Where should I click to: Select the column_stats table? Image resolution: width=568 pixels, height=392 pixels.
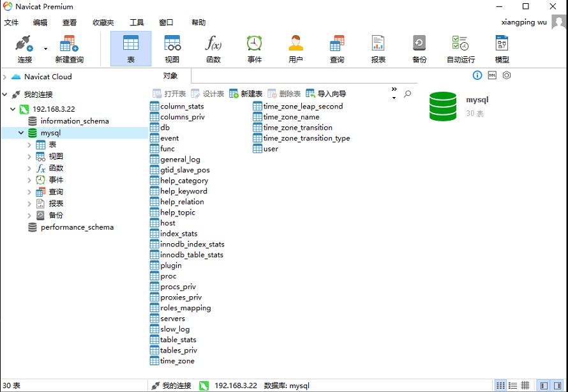[177, 106]
